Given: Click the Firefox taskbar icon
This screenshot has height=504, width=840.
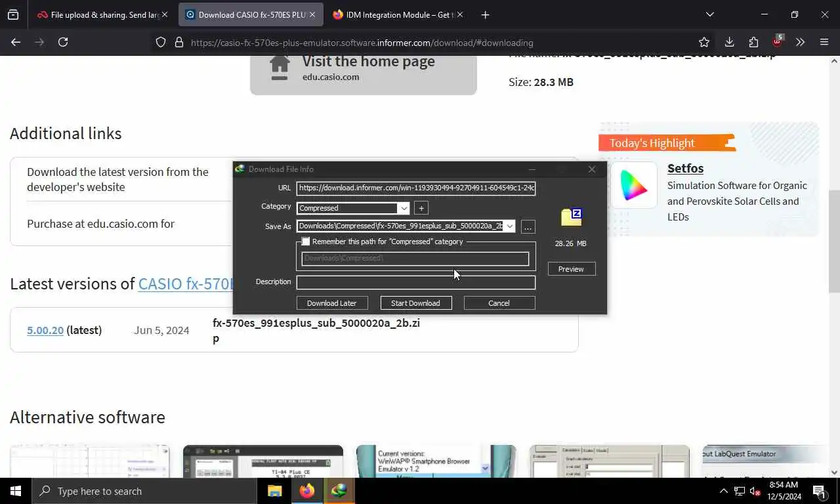Looking at the screenshot, I should (x=306, y=491).
